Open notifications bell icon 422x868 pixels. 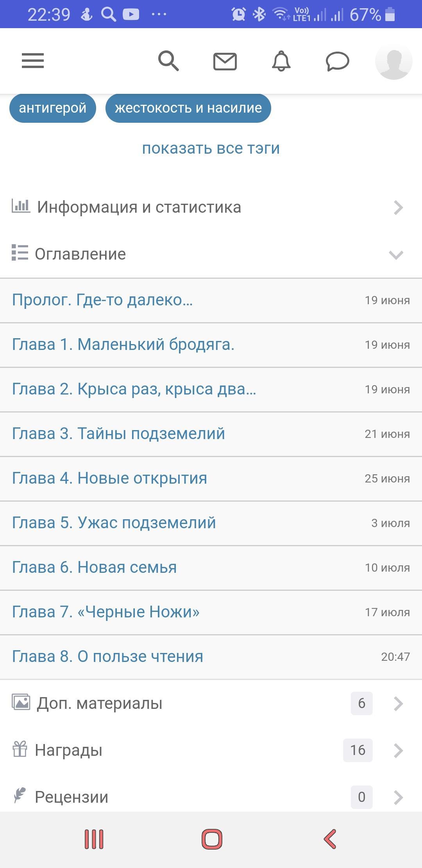[281, 61]
